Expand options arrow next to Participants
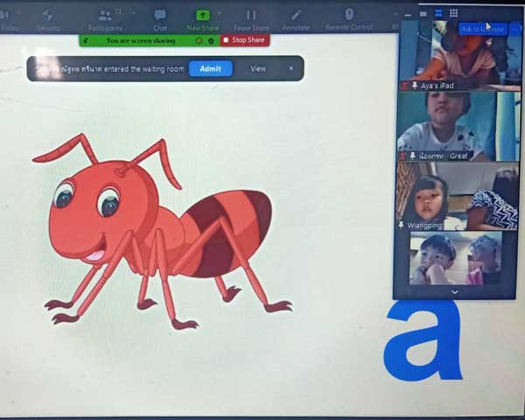The height and width of the screenshot is (420, 525). click(134, 13)
